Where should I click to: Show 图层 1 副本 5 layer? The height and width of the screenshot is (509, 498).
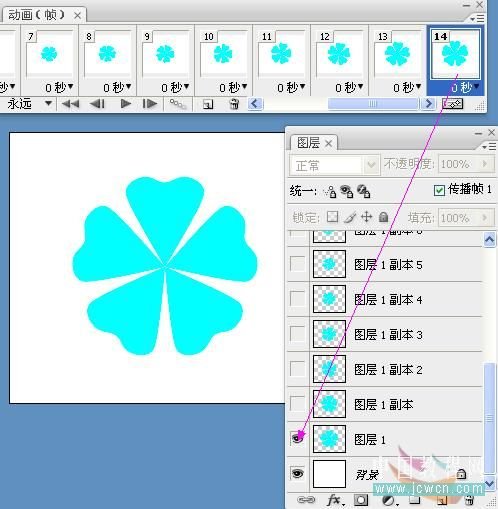click(x=297, y=264)
